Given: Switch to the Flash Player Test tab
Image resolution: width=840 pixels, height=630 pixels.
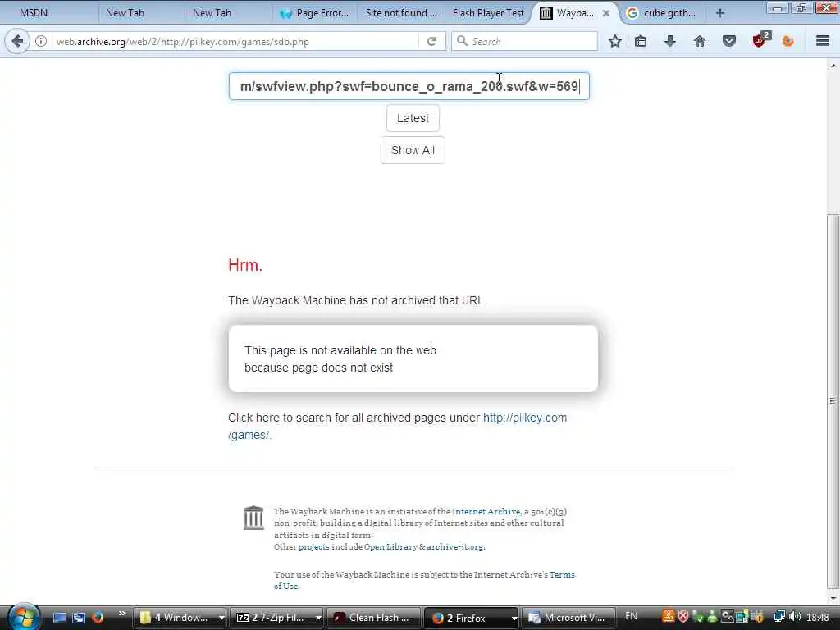Looking at the screenshot, I should [x=488, y=13].
